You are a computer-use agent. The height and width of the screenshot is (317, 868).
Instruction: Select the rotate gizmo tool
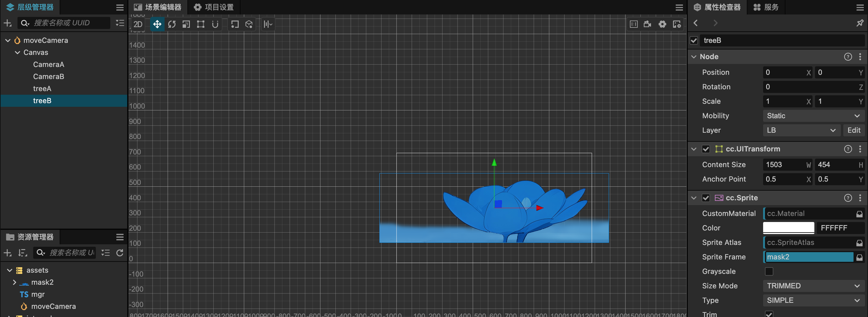tap(172, 24)
